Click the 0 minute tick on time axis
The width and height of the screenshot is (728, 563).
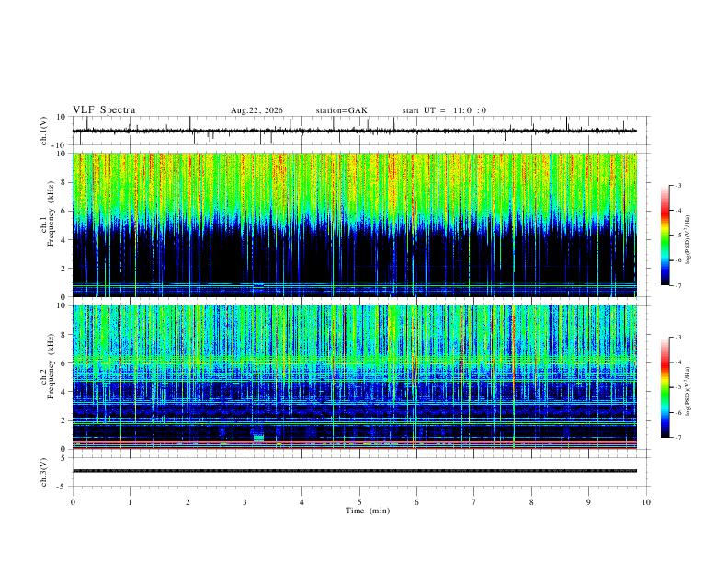point(73,502)
